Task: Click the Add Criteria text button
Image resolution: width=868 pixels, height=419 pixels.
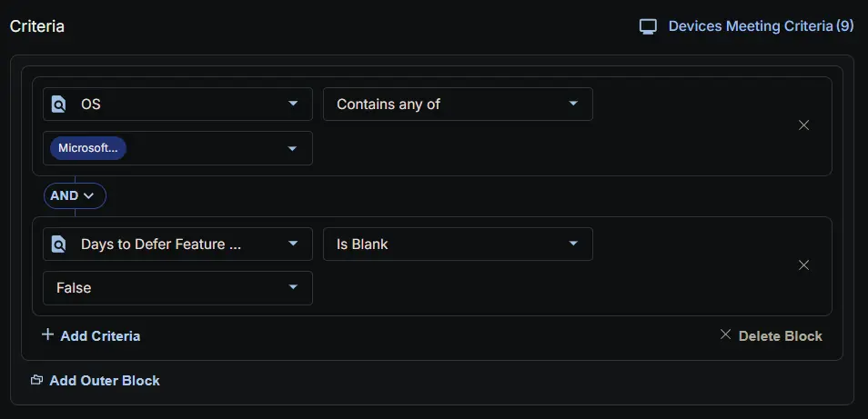Action: [100, 336]
